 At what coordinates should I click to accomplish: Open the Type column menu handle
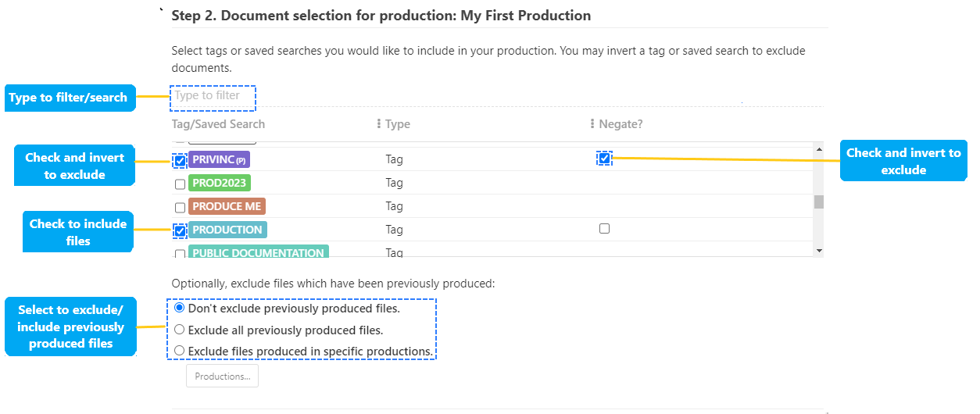pos(379,124)
